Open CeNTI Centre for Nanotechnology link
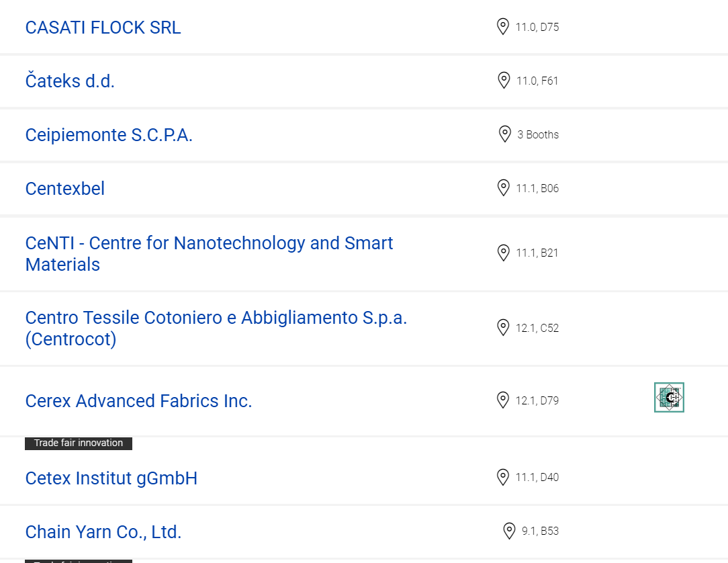 tap(209, 254)
